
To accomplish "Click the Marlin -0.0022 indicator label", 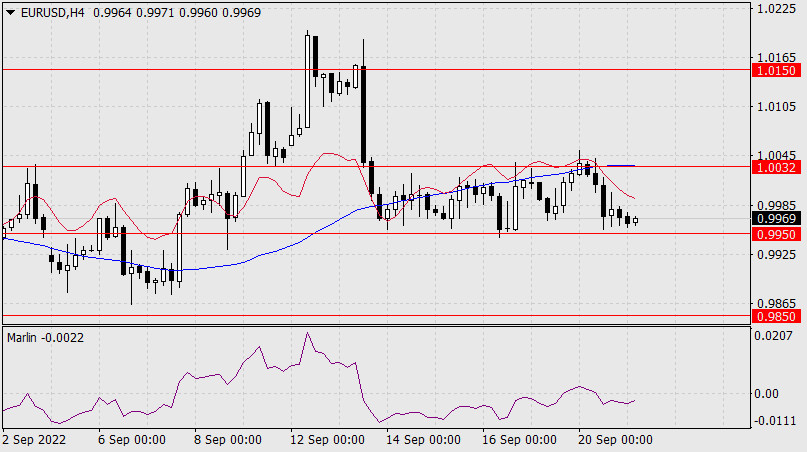I will coord(46,338).
